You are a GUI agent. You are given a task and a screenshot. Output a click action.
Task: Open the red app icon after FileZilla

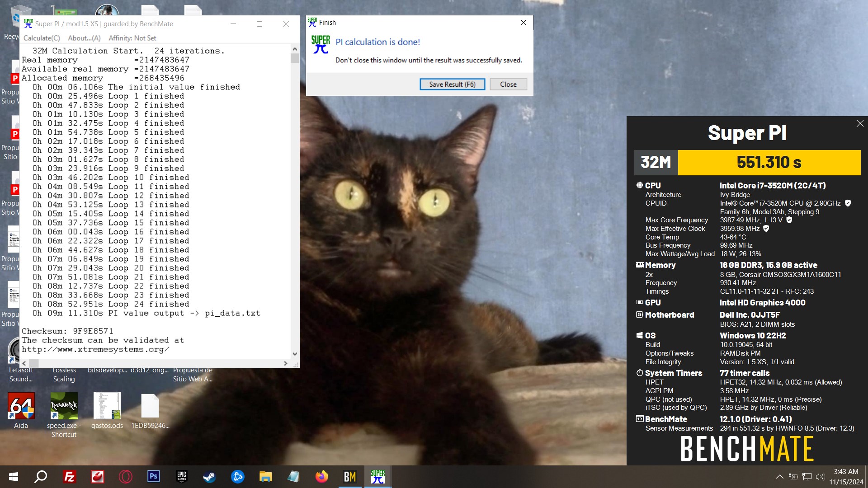coord(97,477)
